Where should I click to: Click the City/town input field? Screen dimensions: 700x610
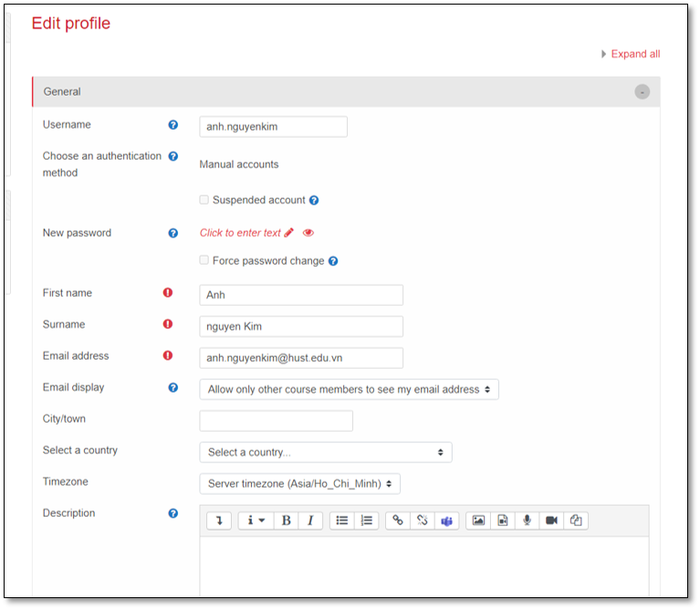point(276,421)
